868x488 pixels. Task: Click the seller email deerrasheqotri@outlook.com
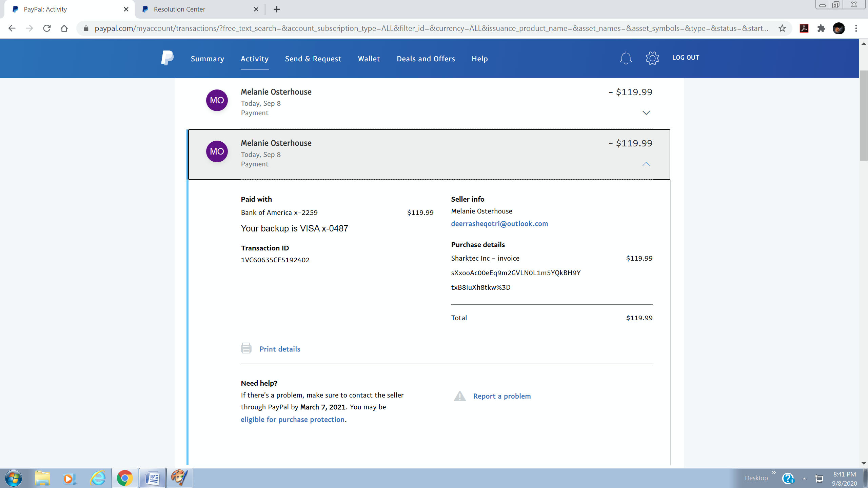click(x=499, y=224)
